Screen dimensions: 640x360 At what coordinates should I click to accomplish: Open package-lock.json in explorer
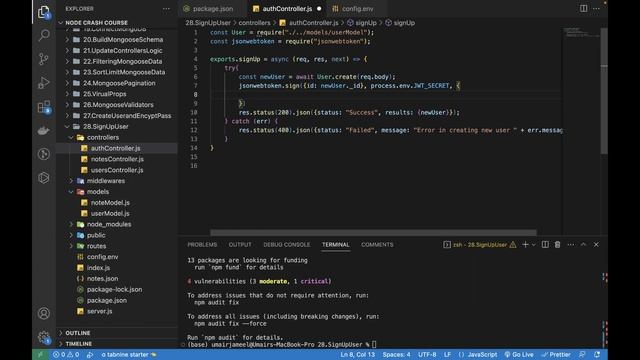[x=117, y=289]
